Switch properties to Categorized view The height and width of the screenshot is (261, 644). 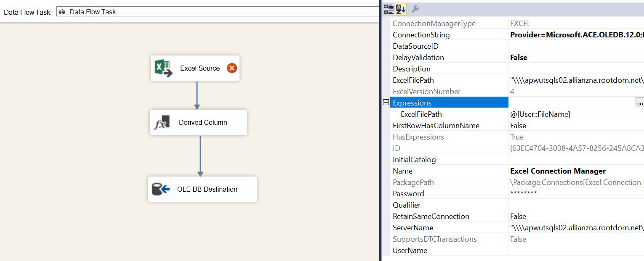389,9
